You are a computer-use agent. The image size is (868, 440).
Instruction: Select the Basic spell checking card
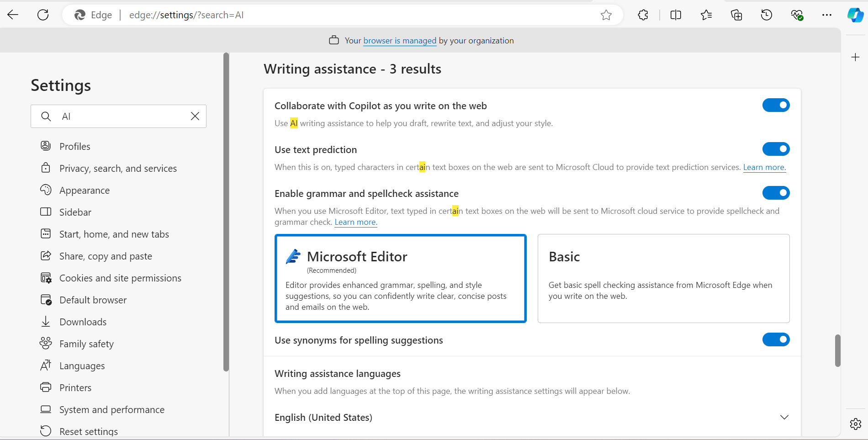point(663,278)
